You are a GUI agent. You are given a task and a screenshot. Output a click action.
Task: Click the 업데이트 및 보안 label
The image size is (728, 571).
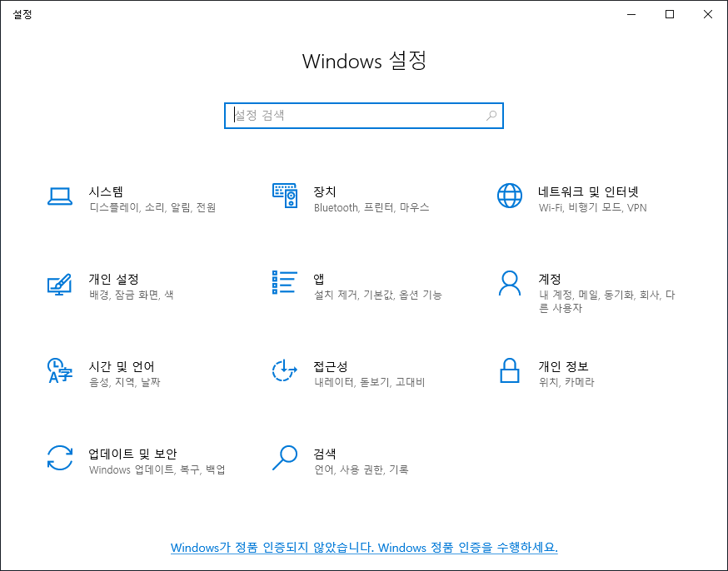[132, 454]
